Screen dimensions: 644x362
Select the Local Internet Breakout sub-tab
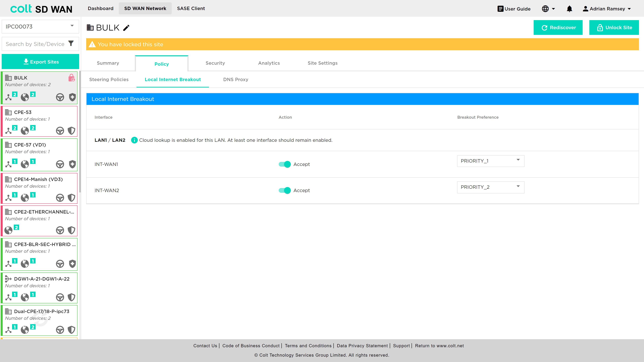coord(173,79)
